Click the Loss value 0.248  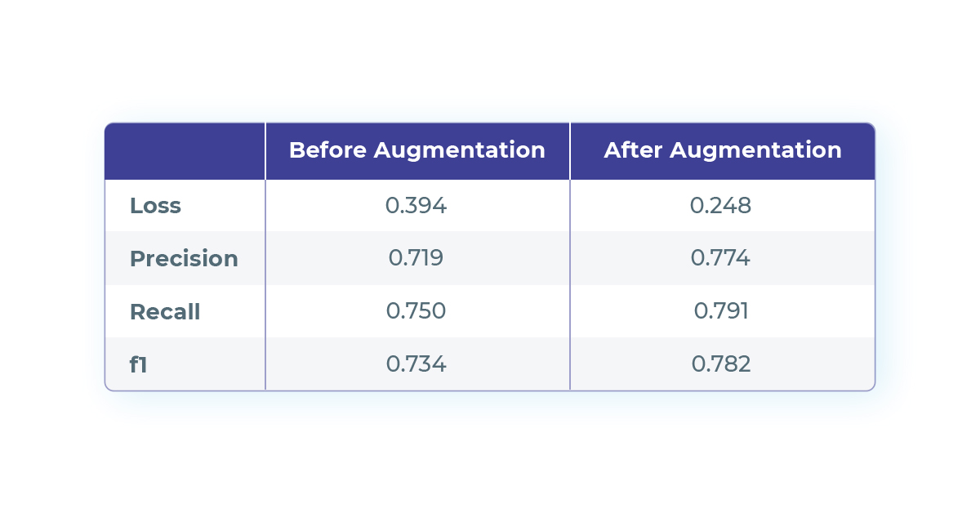721,206
